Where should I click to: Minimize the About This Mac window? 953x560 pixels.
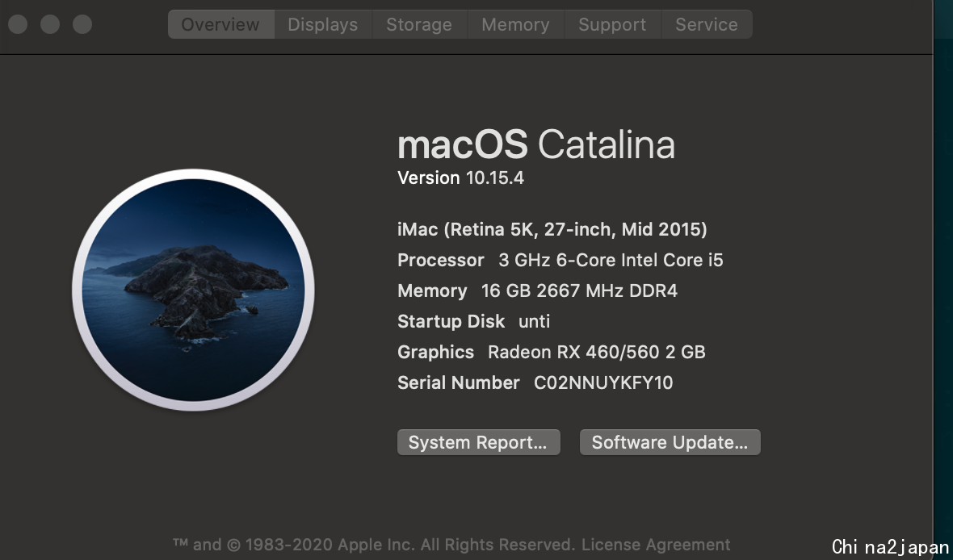pyautogui.click(x=50, y=24)
